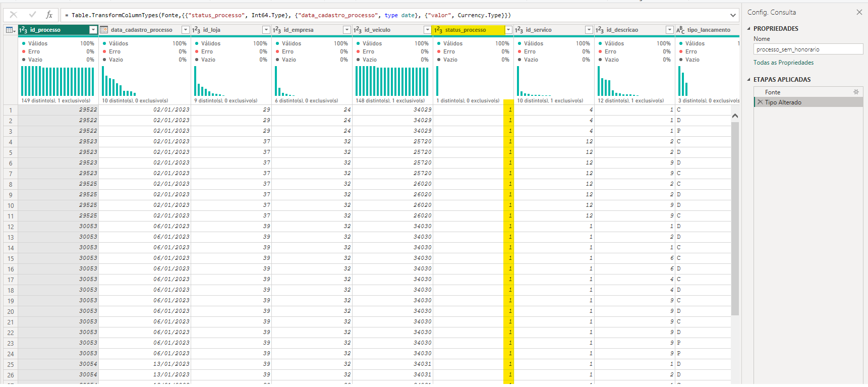The height and width of the screenshot is (387, 868).
Task: Click '1 distinto(s), 0 exclusivo(s)' status_processo statistic
Action: click(x=468, y=100)
